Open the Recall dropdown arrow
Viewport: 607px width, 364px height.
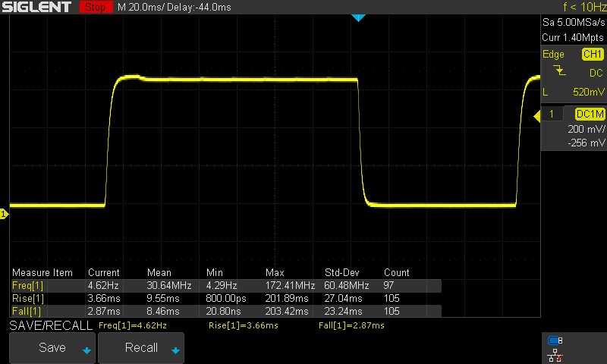point(175,350)
